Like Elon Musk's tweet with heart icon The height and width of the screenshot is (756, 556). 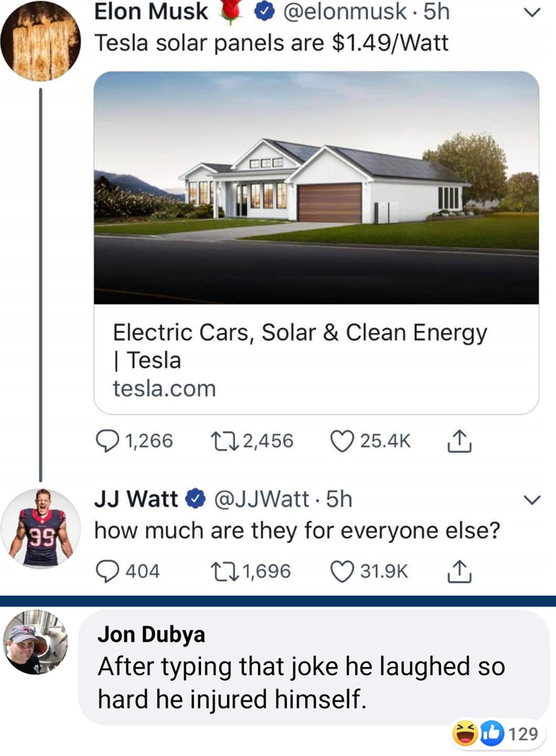point(342,442)
